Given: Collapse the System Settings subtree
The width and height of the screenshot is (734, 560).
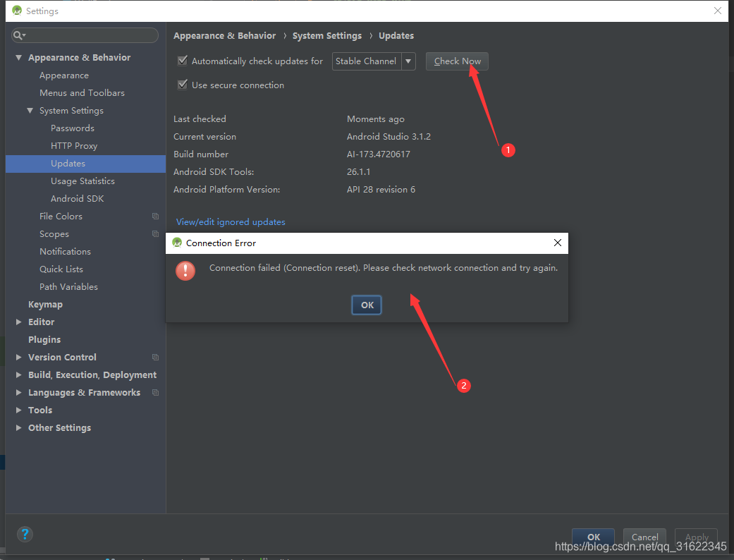Looking at the screenshot, I should pyautogui.click(x=30, y=111).
